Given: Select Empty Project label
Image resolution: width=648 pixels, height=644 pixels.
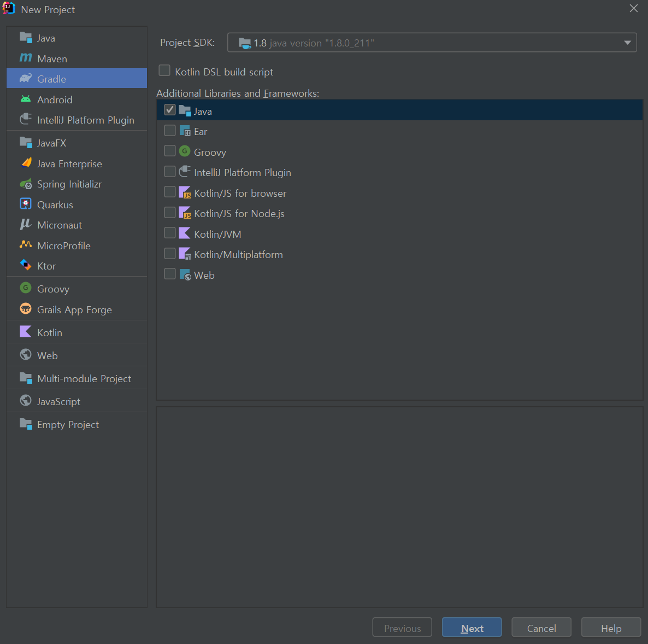Looking at the screenshot, I should [x=68, y=425].
